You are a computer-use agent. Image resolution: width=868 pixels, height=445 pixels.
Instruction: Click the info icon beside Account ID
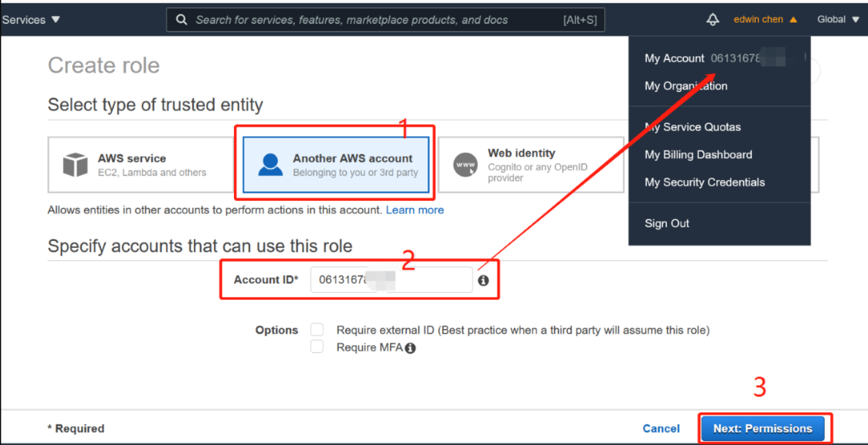[x=483, y=280]
